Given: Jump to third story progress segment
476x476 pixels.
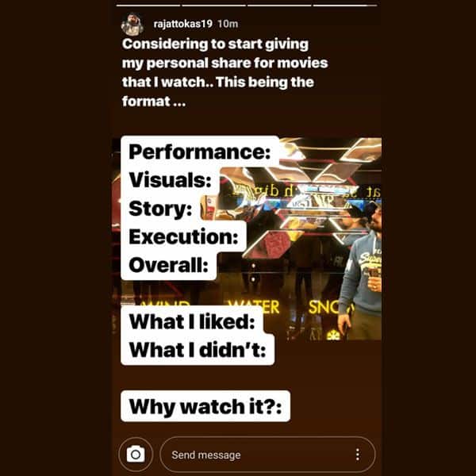Looking at the screenshot, I should pyautogui.click(x=279, y=6).
